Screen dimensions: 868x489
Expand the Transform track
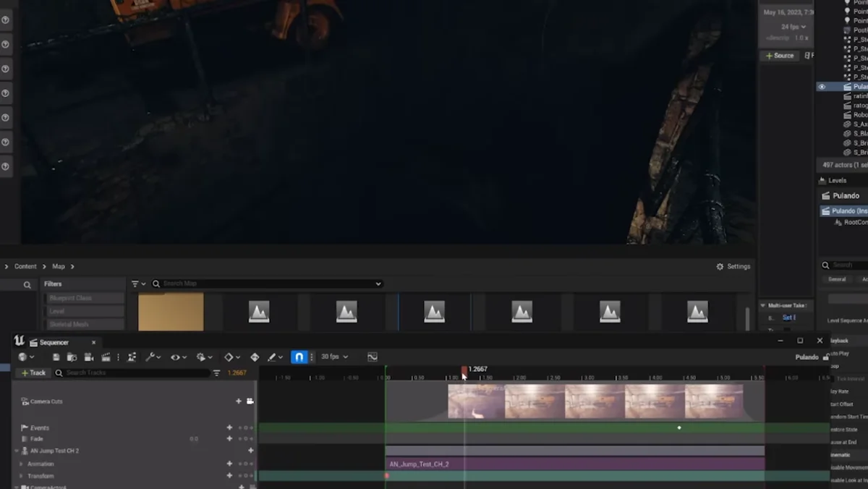[21, 476]
